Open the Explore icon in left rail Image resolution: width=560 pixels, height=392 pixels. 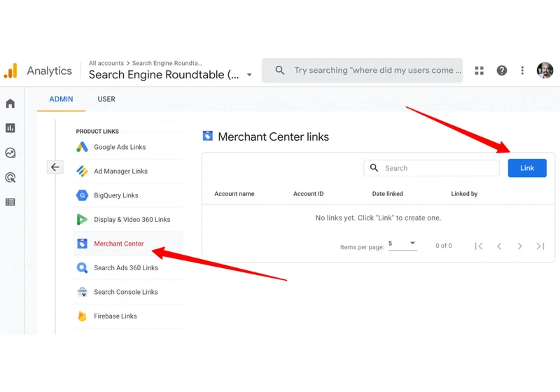(10, 153)
